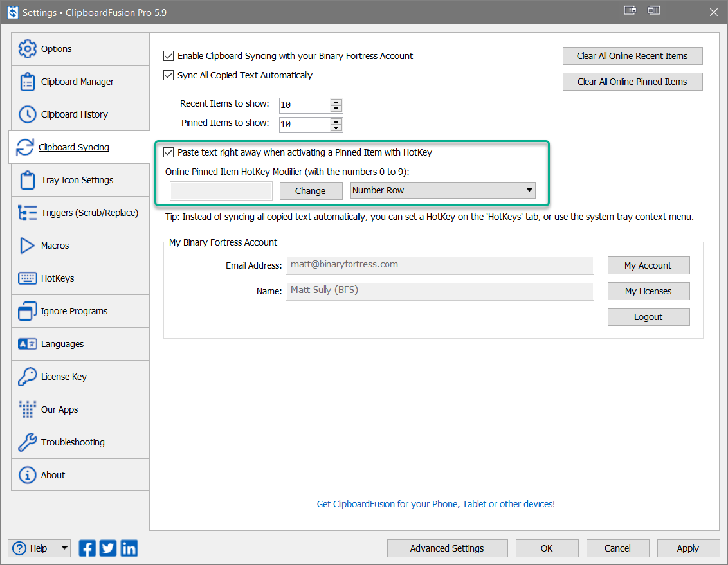Expand the Help button dropdown arrow
The image size is (728, 565).
64,548
